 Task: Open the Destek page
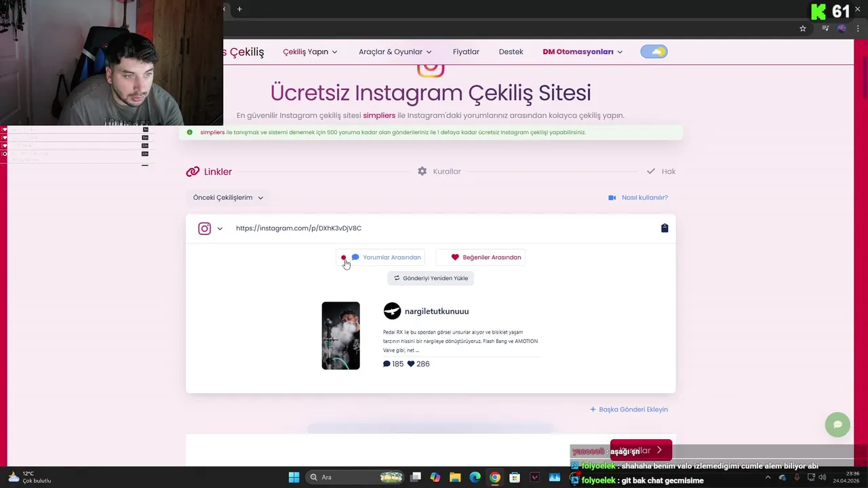click(x=511, y=52)
